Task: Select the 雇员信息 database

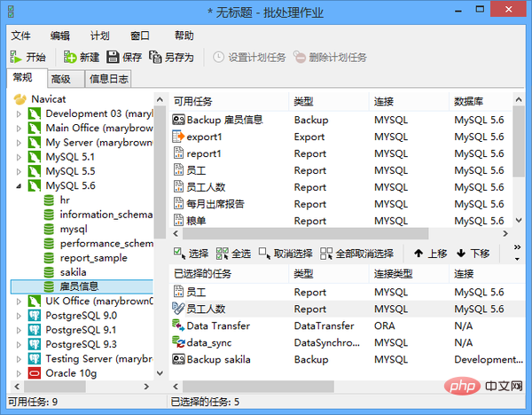Action: [x=82, y=286]
